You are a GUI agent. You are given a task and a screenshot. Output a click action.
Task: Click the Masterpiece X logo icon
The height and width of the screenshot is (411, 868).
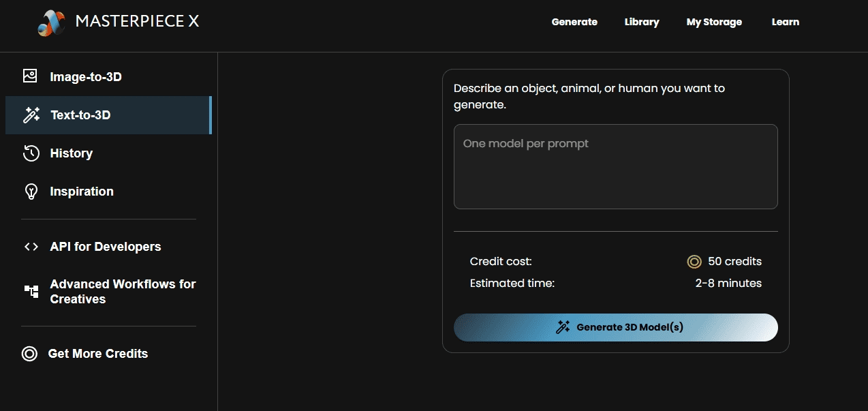click(x=51, y=22)
